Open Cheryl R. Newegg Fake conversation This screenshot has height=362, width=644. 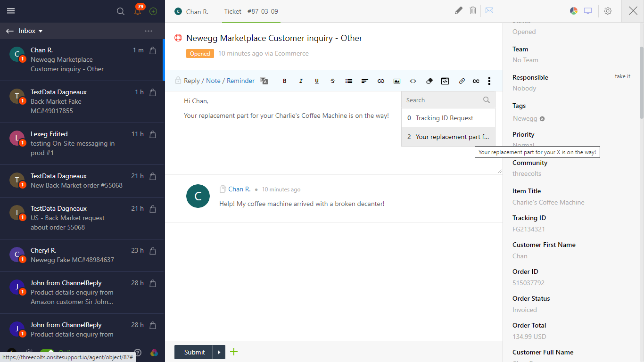[82, 255]
